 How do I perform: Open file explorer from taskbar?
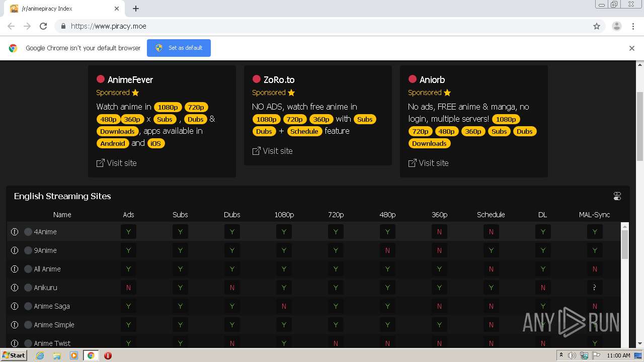(x=57, y=355)
